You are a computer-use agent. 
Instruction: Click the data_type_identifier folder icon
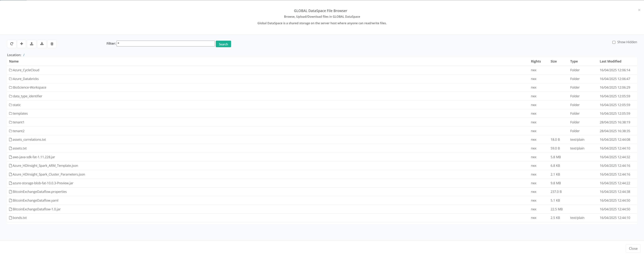click(x=11, y=96)
